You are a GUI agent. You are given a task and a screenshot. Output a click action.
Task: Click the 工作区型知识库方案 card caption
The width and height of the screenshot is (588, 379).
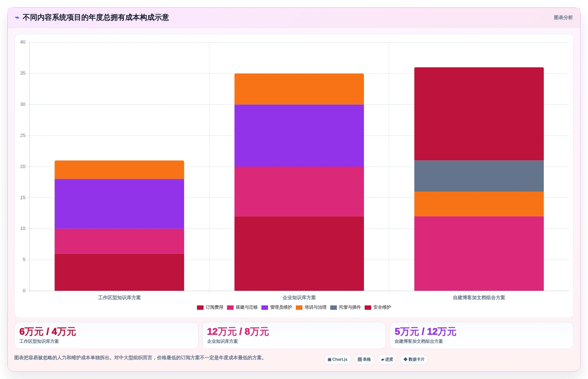coord(39,341)
